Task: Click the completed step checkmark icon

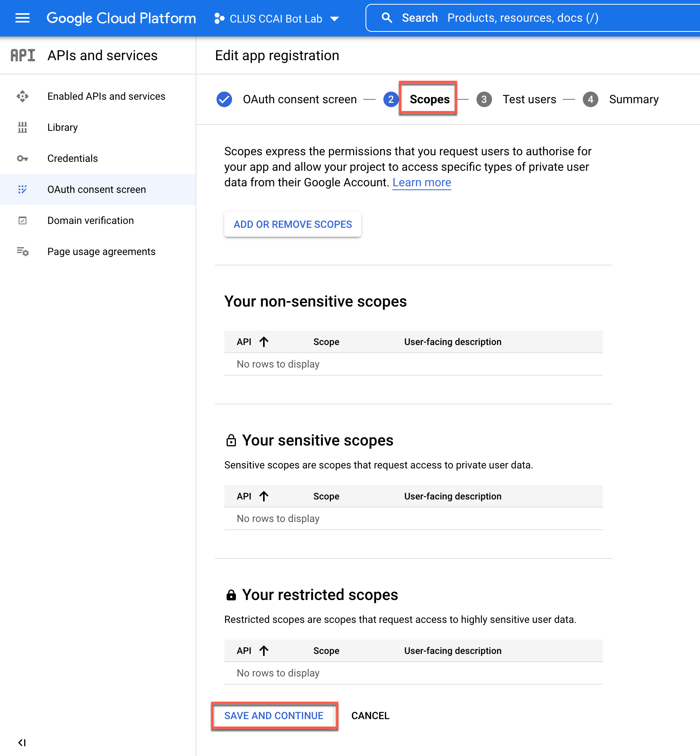Action: (224, 99)
